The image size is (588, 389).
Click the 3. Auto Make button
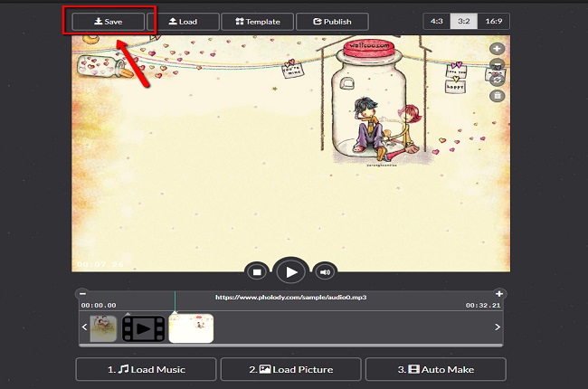point(436,369)
